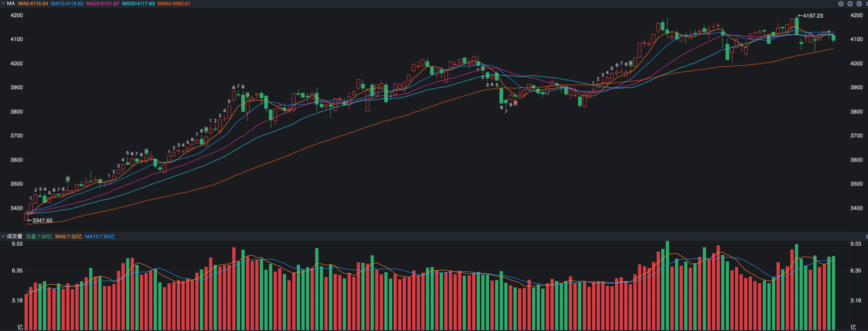Click the MA20:4121.87 magenta legend
Image resolution: width=868 pixels, height=331 pixels.
103,3
